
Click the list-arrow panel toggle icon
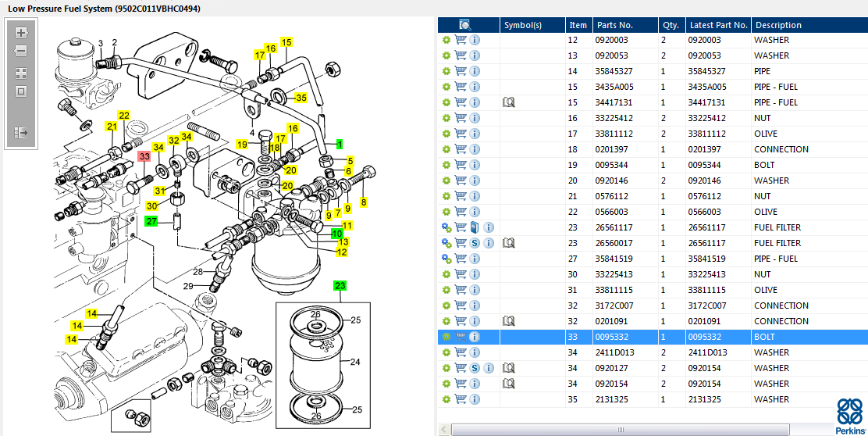[21, 133]
